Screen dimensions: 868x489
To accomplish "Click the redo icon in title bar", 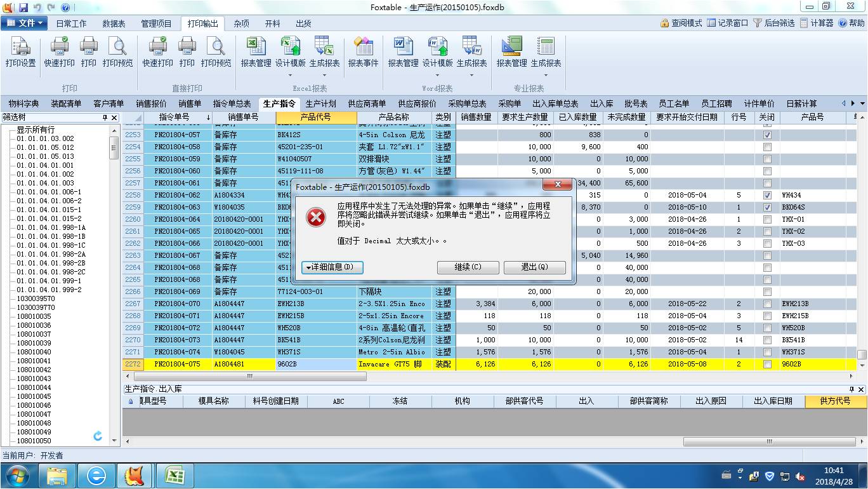I will [x=51, y=8].
